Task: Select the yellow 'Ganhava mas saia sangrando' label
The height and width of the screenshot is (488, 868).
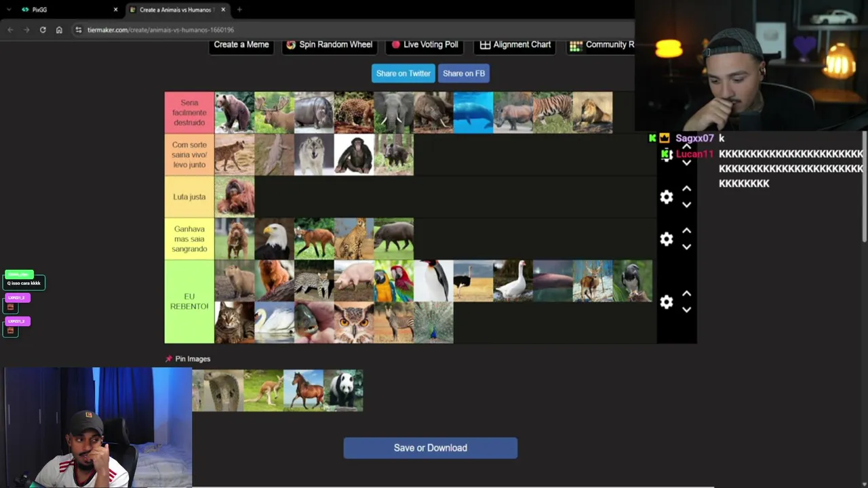Action: click(x=189, y=239)
